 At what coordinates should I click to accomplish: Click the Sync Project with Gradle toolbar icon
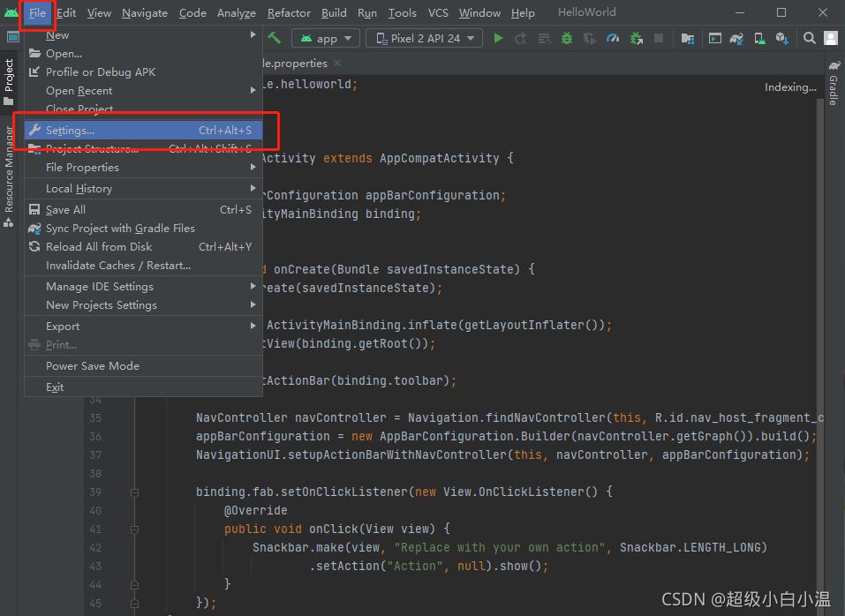tap(736, 38)
